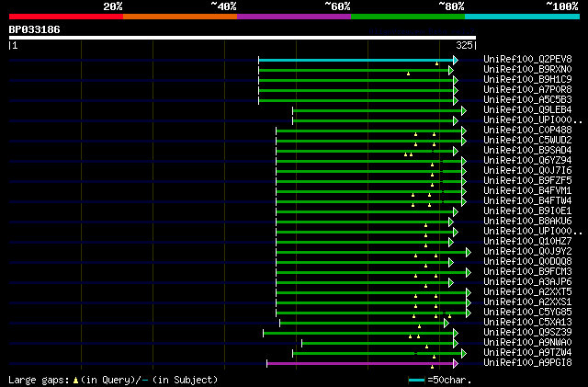This screenshot has width=588, height=387.
Task: Click the arrowhead ending the C0P488 alignment
Action: (464, 131)
